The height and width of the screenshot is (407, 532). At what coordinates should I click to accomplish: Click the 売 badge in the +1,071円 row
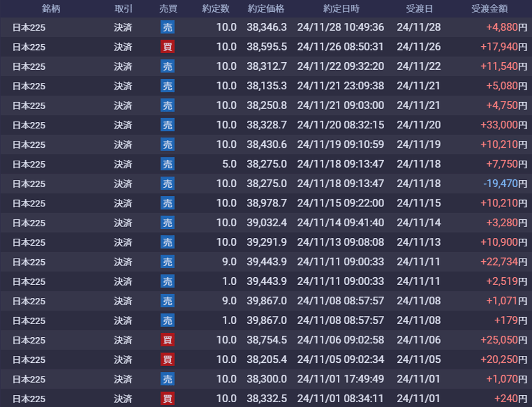click(x=168, y=301)
